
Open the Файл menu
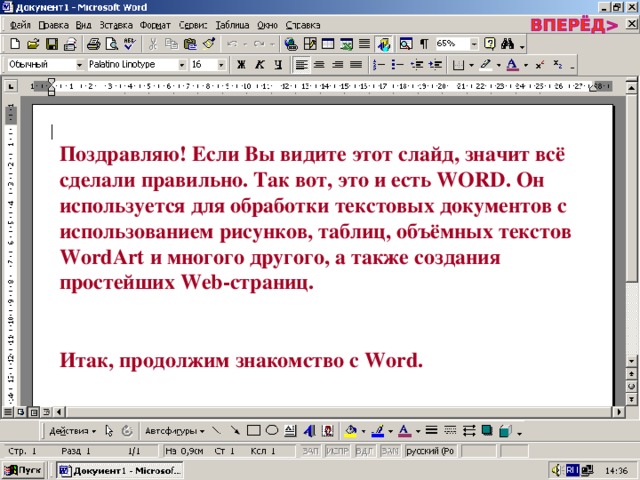point(20,25)
